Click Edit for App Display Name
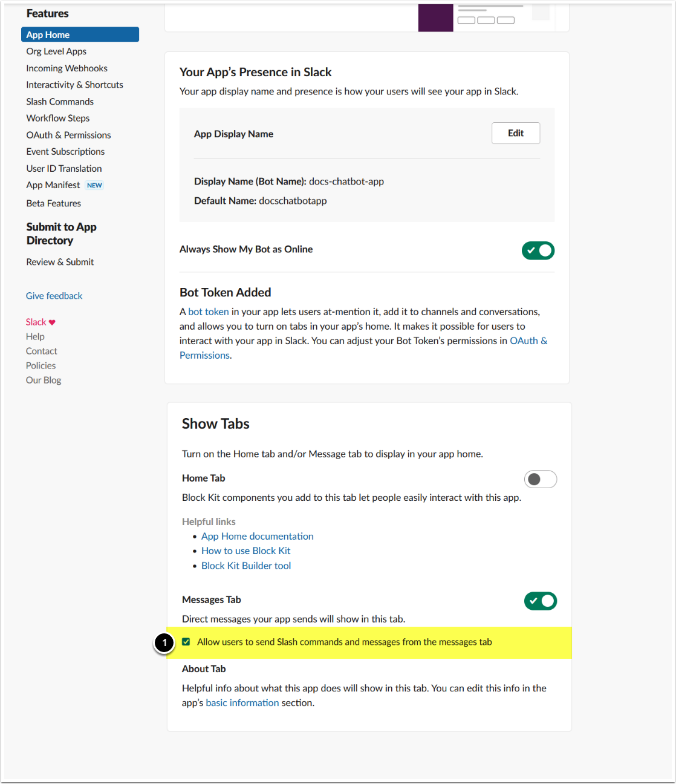 516,133
